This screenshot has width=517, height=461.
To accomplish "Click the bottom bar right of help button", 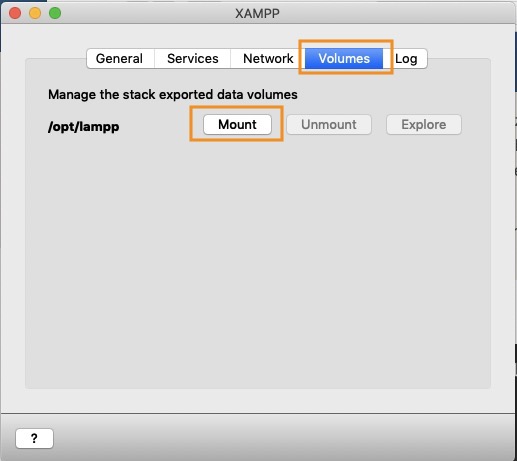I will coord(283,438).
